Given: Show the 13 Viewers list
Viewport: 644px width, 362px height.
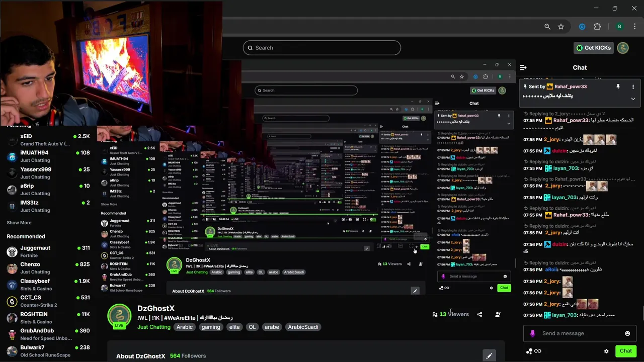Looking at the screenshot, I should pyautogui.click(x=450, y=314).
